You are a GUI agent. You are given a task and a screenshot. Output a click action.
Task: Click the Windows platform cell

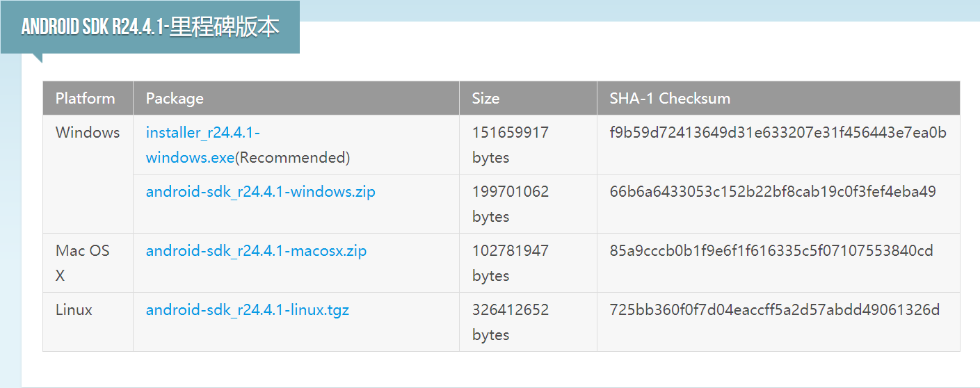(88, 133)
